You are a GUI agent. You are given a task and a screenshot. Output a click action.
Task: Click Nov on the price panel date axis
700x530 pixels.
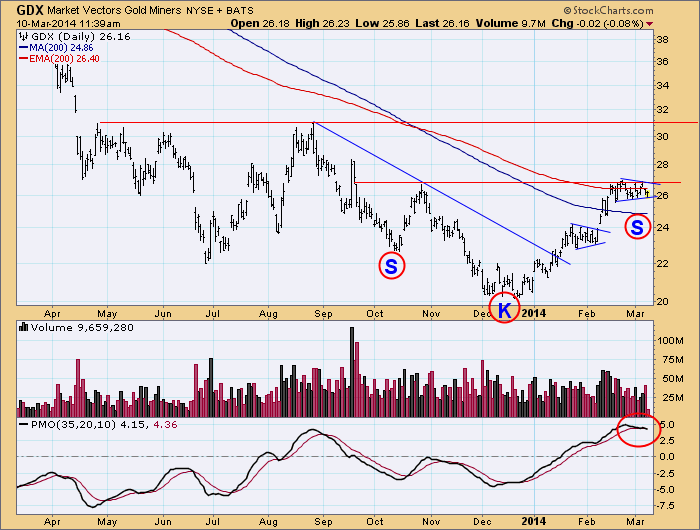click(431, 314)
